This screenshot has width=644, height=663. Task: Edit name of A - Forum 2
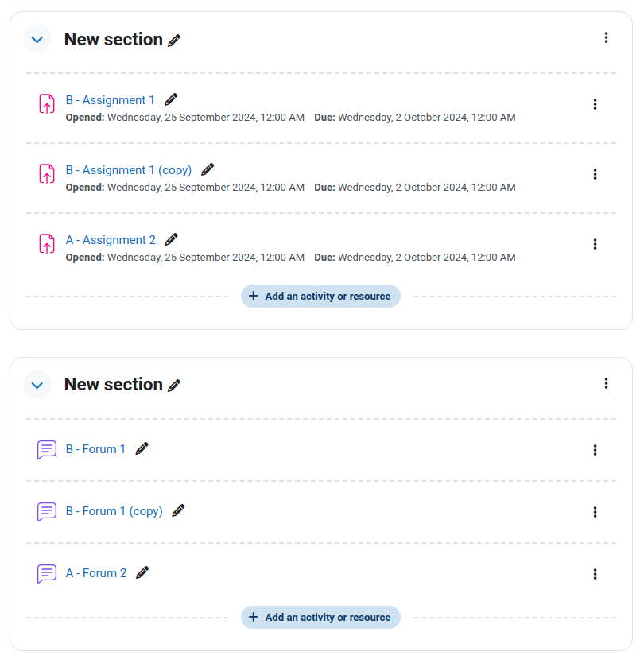tap(142, 573)
